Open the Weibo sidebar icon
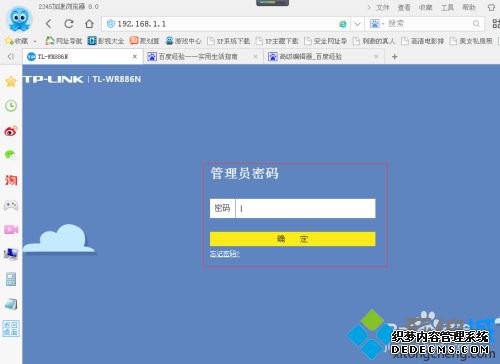 click(11, 131)
